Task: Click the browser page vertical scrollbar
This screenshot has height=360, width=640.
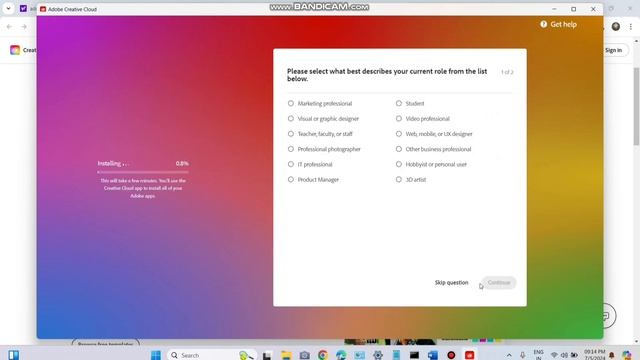Action: click(636, 106)
